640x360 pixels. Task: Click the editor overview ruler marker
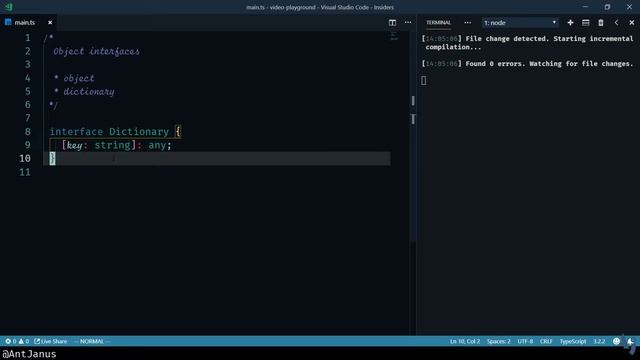[x=413, y=119]
